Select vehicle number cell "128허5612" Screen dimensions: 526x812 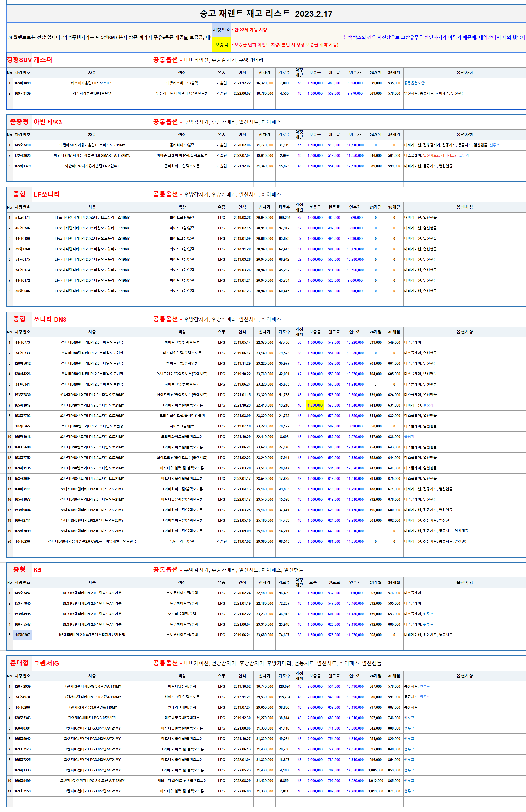tap(22, 363)
